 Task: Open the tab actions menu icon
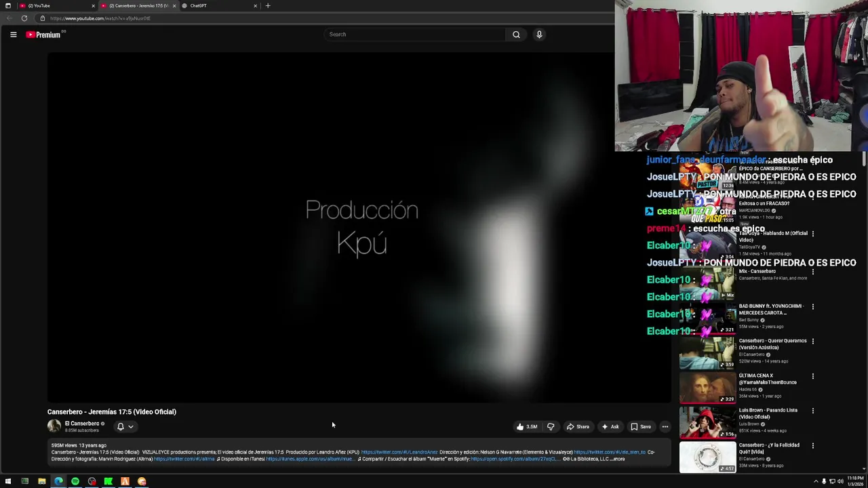point(8,5)
